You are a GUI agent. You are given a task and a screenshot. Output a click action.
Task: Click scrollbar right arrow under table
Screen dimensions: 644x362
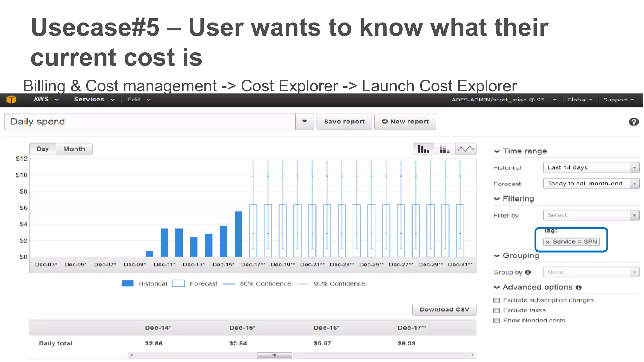472,355
